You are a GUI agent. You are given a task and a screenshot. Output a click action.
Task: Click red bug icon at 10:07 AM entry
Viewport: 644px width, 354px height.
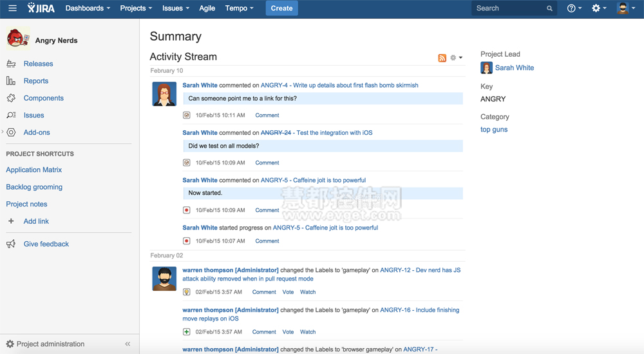[187, 241]
